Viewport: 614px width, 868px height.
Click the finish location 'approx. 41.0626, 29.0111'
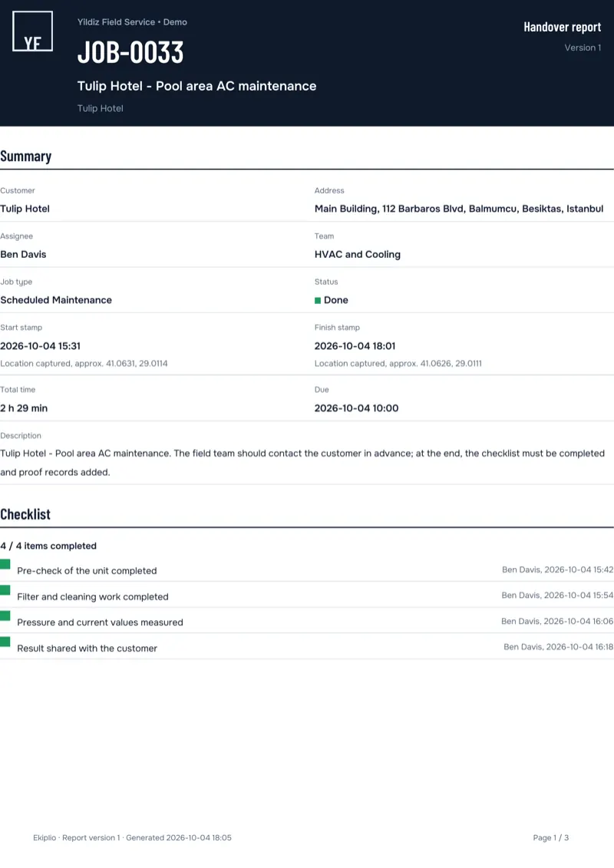(x=435, y=364)
